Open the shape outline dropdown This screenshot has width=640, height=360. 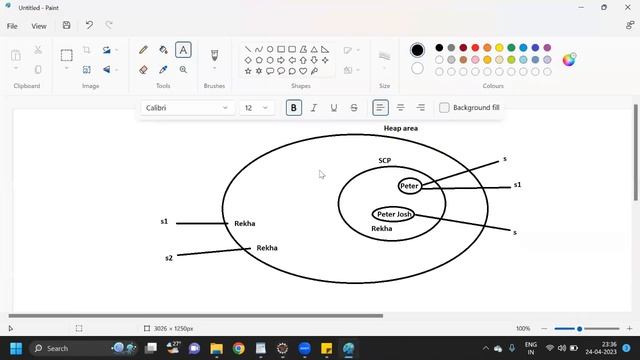click(x=358, y=50)
